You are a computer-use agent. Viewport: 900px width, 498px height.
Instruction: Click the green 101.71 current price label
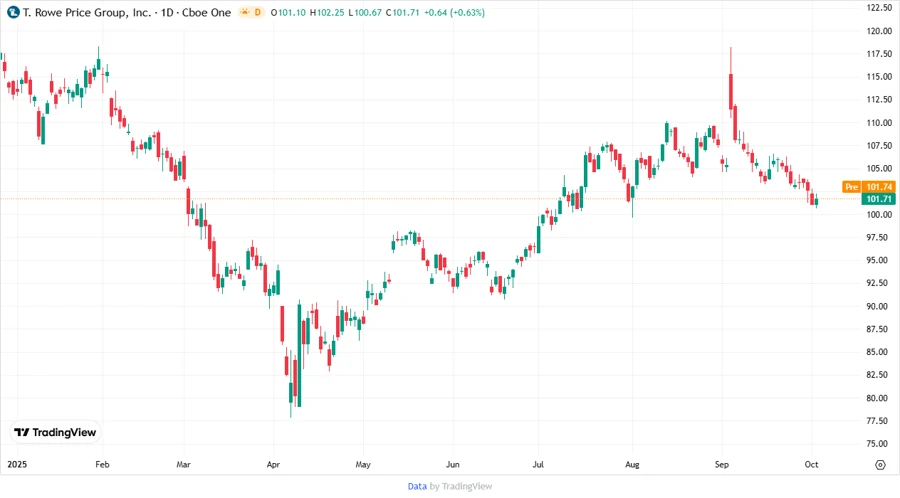[880, 200]
